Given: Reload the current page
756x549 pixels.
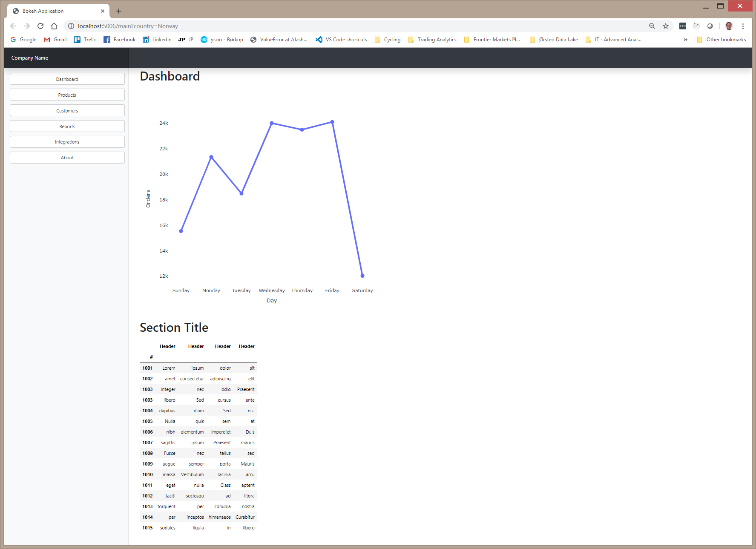Looking at the screenshot, I should coord(40,26).
